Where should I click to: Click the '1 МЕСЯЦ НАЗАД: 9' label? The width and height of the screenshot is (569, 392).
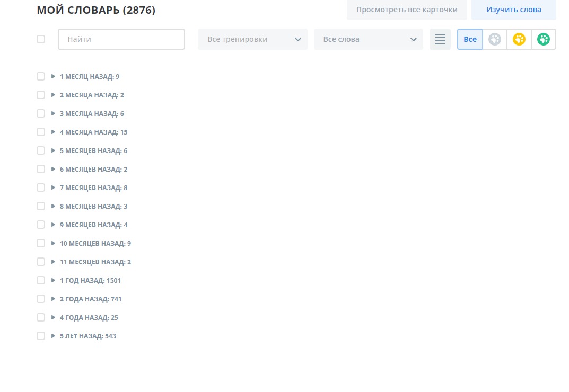tap(90, 76)
